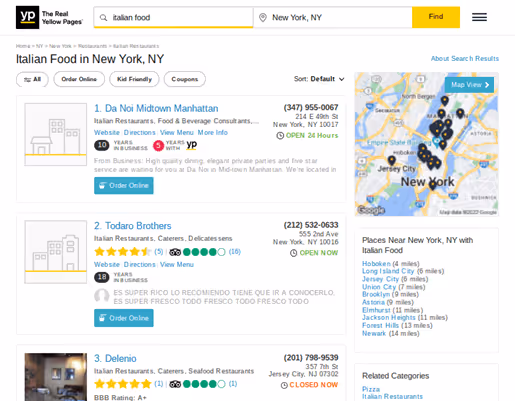Click Todaro Brothers yellow star rating
Image resolution: width=515 pixels, height=401 pixels.
click(123, 252)
